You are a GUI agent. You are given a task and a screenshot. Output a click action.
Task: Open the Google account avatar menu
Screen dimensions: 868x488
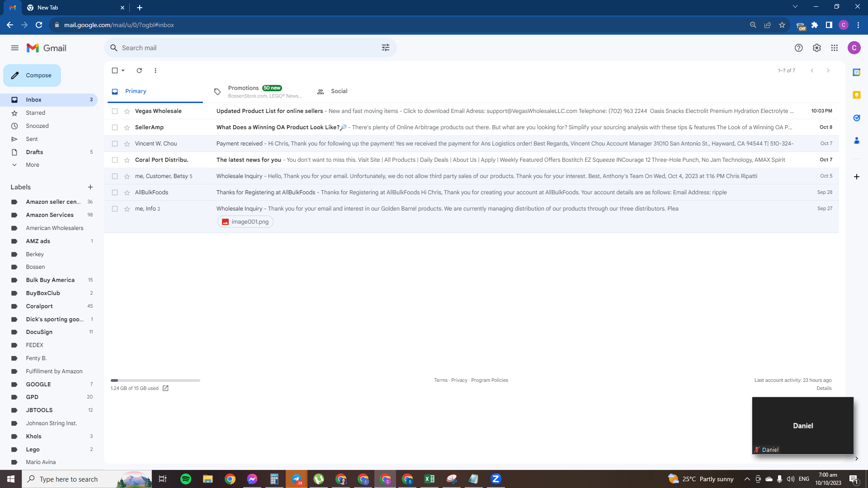pyautogui.click(x=854, y=48)
